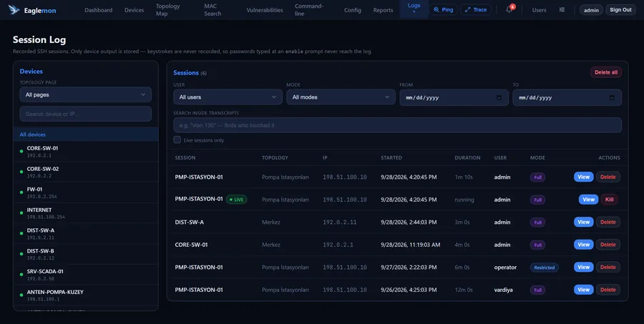Screen dimensions: 644x324
Task: Click the To date input
Action: tap(567, 97)
